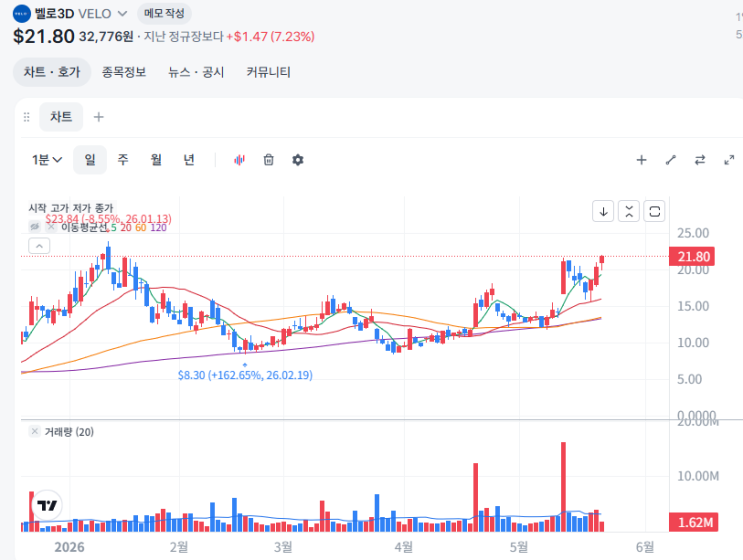Select the line drawing tool icon
Screen dimensions: 743x560
(671, 160)
